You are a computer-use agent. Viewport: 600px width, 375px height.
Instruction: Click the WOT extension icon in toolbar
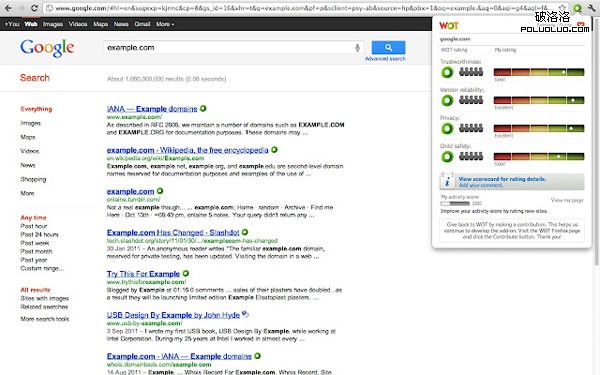coord(577,8)
